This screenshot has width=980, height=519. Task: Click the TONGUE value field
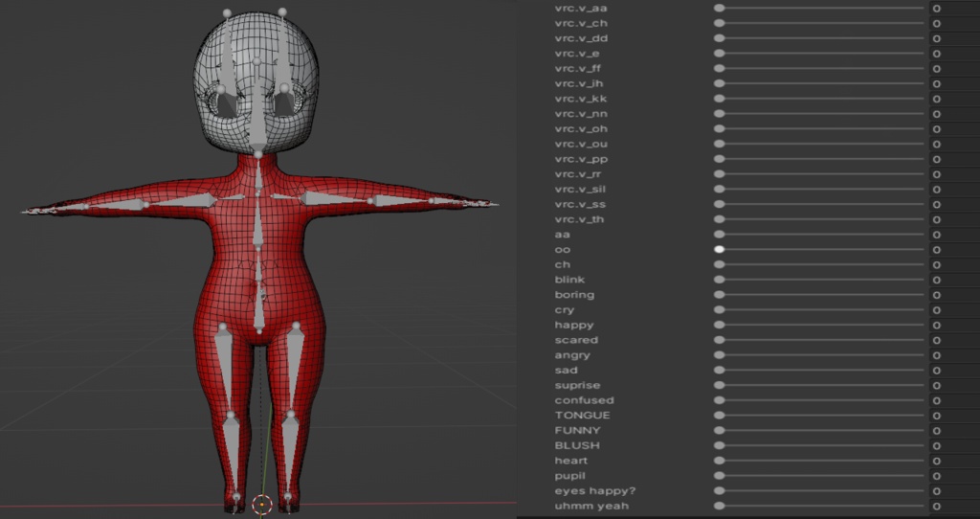[x=954, y=416]
